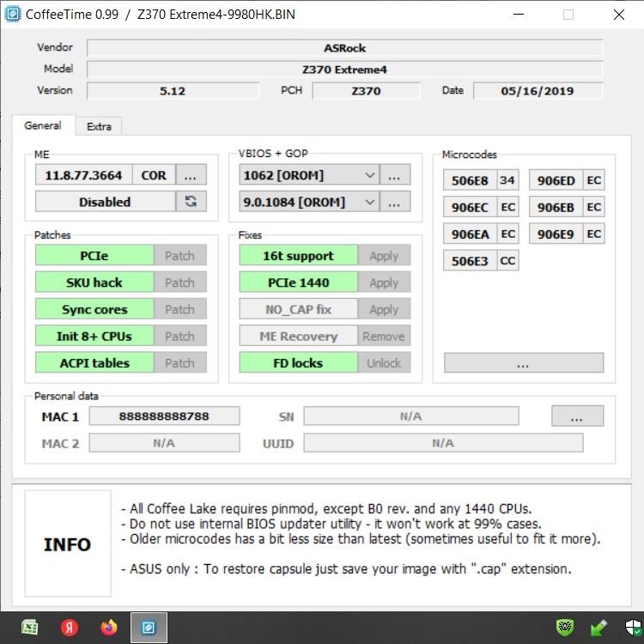
Task: Select the CoffeeTime taskbar icon
Action: pos(149,627)
